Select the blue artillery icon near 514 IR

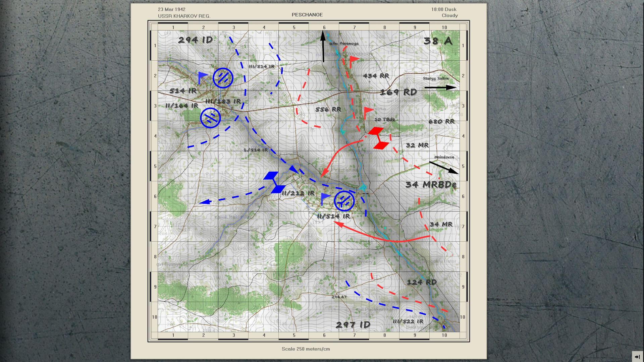222,78
